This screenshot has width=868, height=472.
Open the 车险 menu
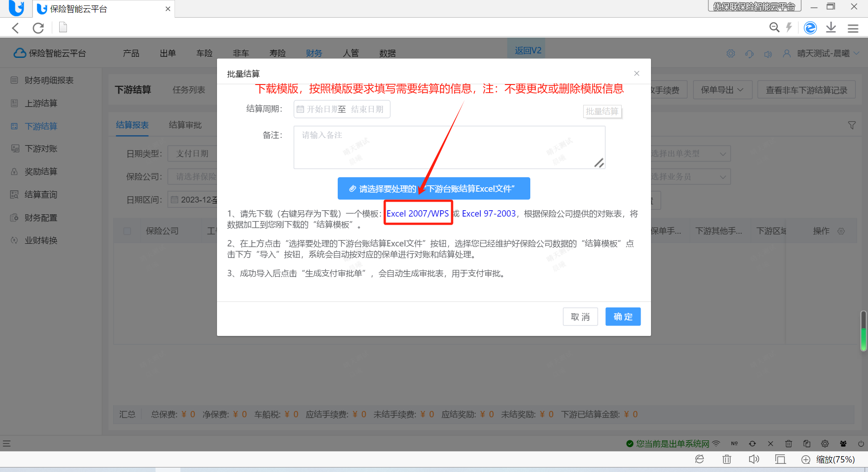(204, 53)
